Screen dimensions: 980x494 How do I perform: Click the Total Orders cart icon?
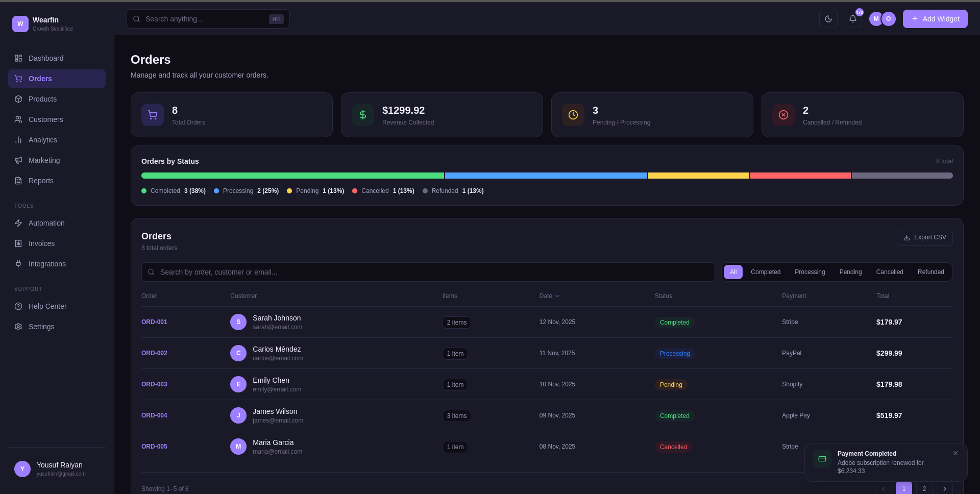pos(153,115)
